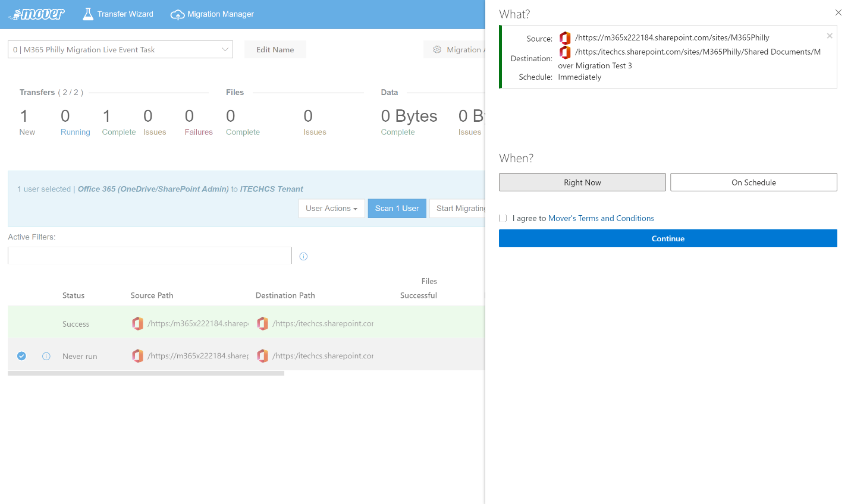Select Right Now schedule option
This screenshot has width=851, height=504.
582,182
